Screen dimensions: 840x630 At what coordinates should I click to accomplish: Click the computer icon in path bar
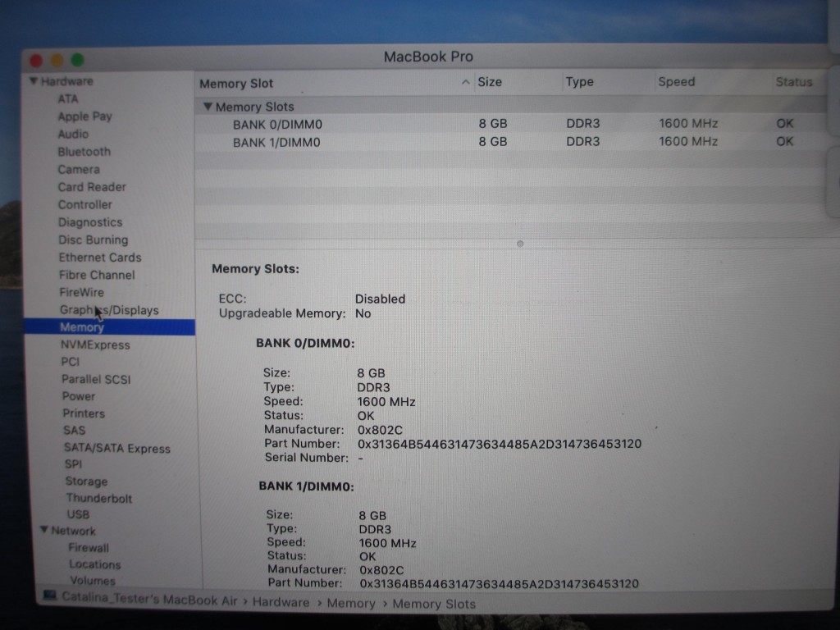click(50, 596)
